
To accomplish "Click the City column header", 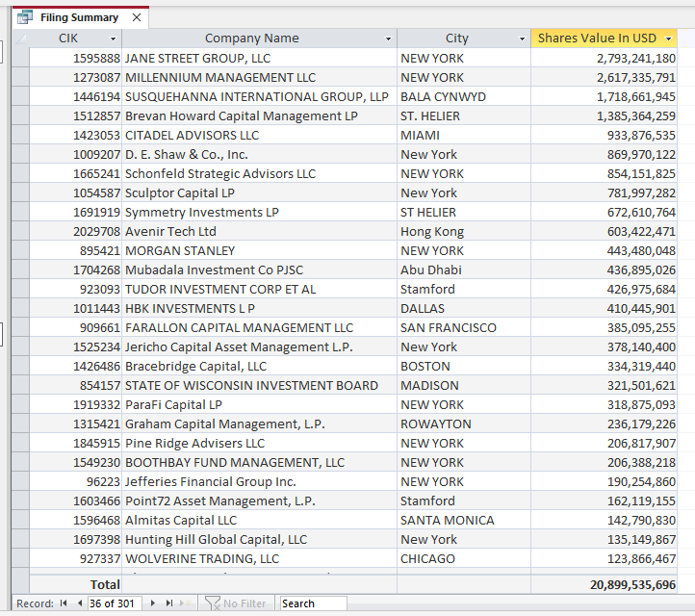I will (456, 38).
